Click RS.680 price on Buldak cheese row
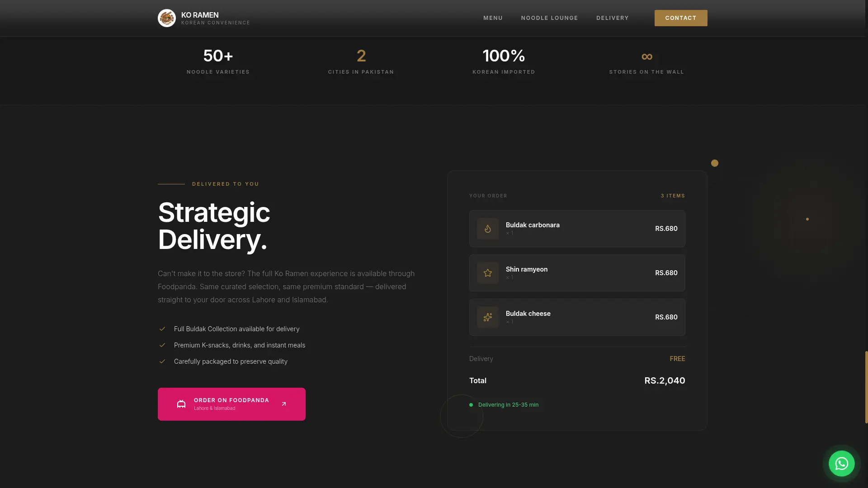This screenshot has width=868, height=488. coord(666,317)
